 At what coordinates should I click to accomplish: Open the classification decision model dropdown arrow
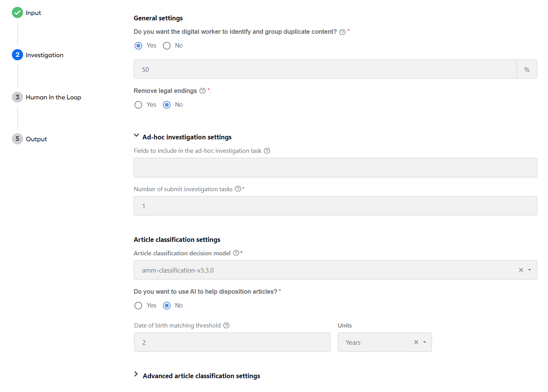tap(530, 270)
